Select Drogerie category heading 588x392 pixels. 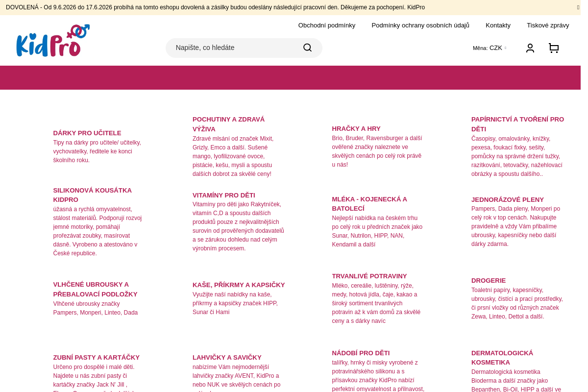tap(489, 280)
